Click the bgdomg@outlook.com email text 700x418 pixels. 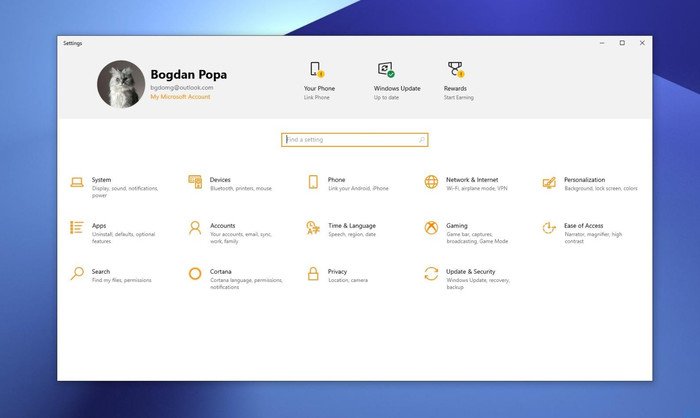pyautogui.click(x=182, y=88)
